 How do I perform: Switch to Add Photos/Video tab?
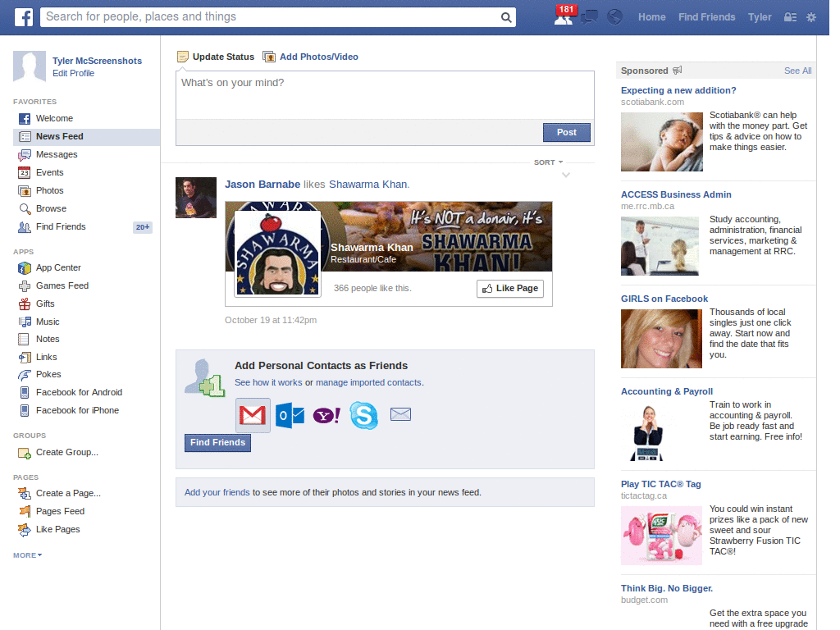[x=311, y=57]
